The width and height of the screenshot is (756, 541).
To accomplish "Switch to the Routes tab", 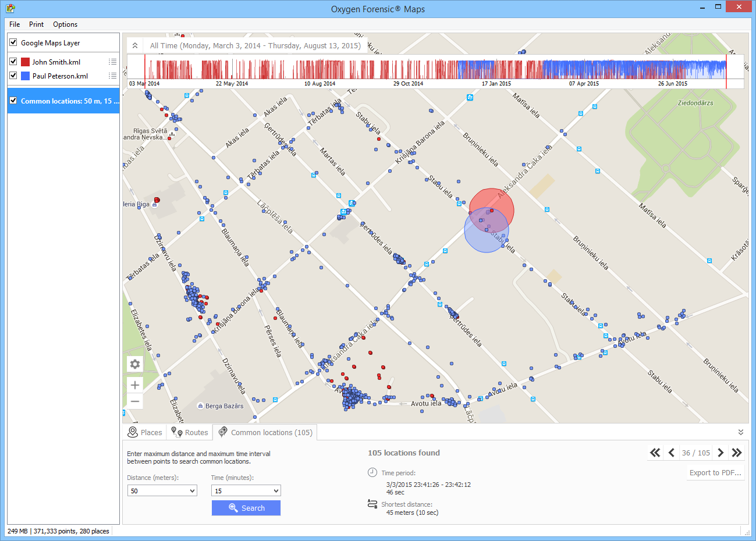I will pyautogui.click(x=190, y=432).
